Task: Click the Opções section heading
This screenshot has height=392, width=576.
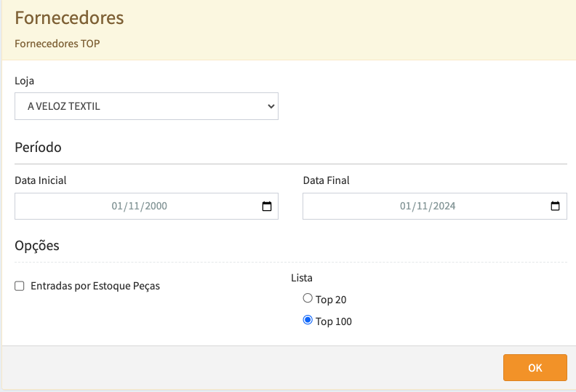Action: pos(37,246)
